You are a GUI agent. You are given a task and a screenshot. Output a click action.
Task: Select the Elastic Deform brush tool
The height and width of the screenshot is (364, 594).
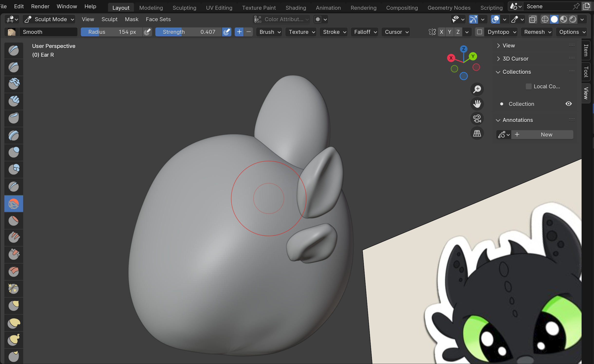[x=14, y=323]
